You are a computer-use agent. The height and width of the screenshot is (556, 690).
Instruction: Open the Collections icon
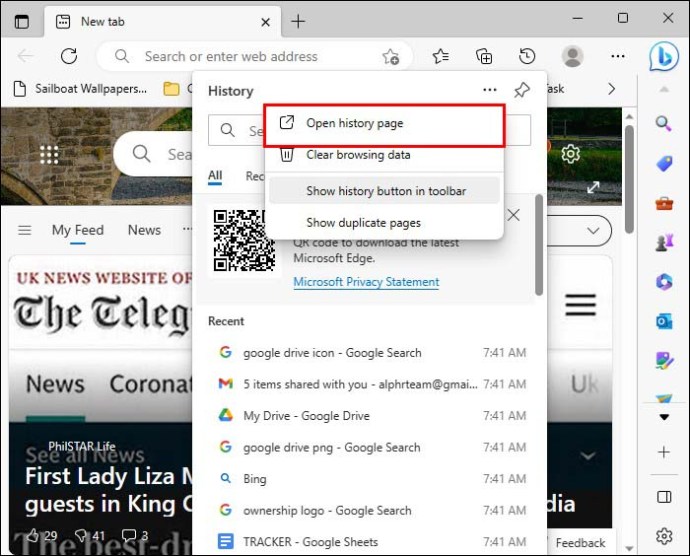[x=484, y=56]
